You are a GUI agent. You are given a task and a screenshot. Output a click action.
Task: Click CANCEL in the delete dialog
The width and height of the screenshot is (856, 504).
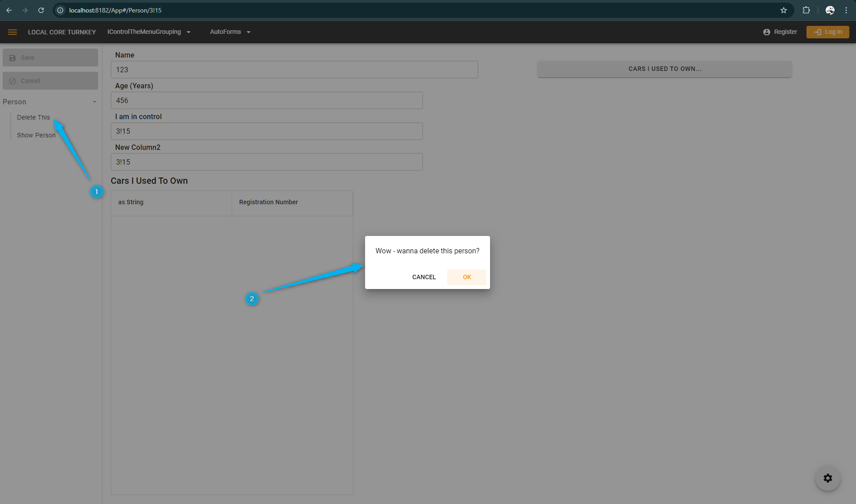(424, 277)
